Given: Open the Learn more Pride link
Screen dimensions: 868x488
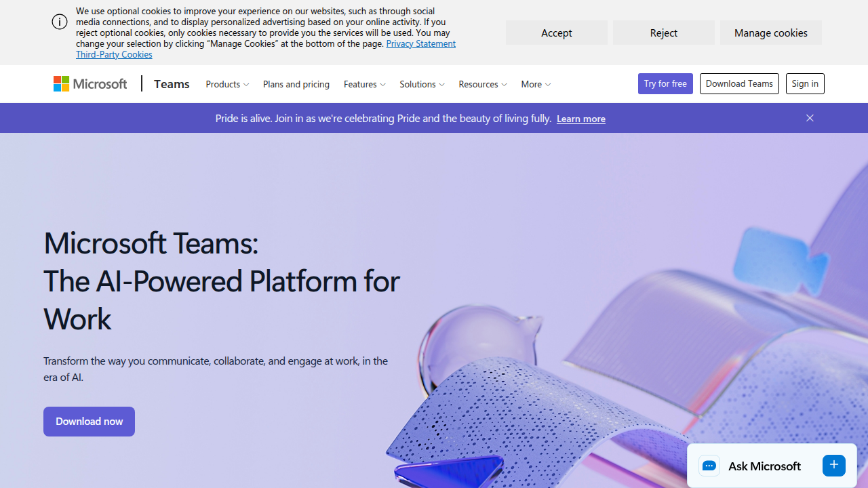Looking at the screenshot, I should pyautogui.click(x=581, y=119).
